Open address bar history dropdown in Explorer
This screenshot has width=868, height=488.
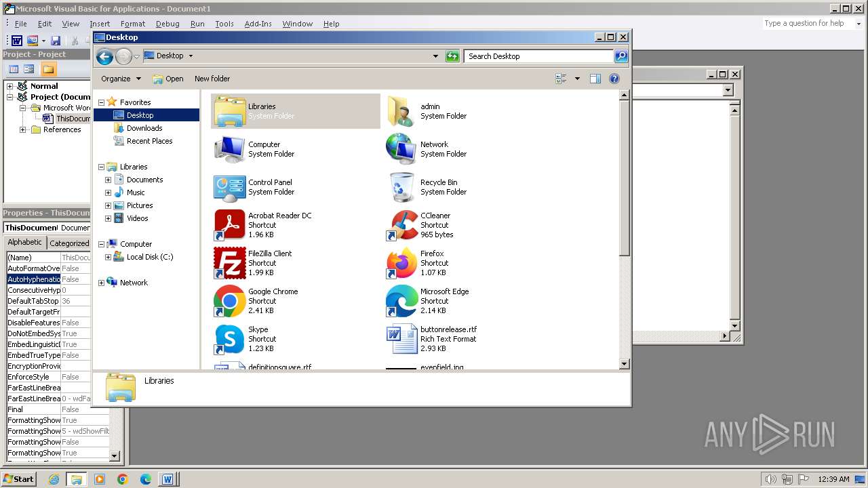tap(435, 56)
